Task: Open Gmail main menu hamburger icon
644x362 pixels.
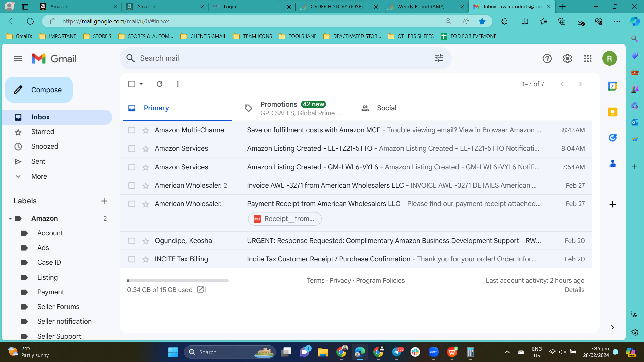Action: pyautogui.click(x=18, y=59)
